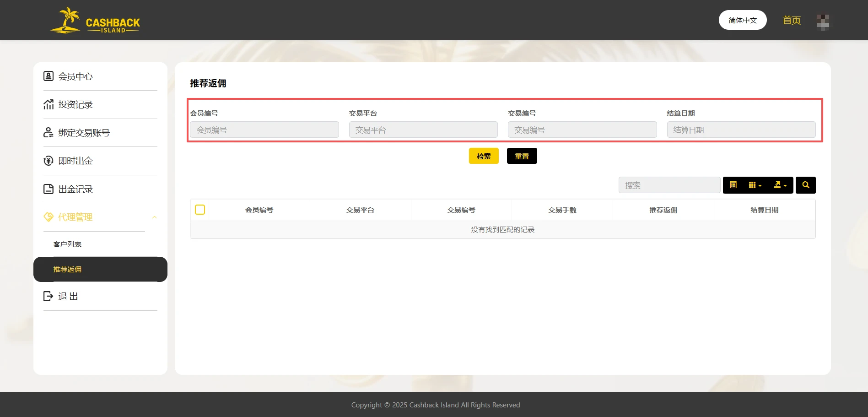Click the 退出 logout icon
868x417 pixels.
[49, 296]
